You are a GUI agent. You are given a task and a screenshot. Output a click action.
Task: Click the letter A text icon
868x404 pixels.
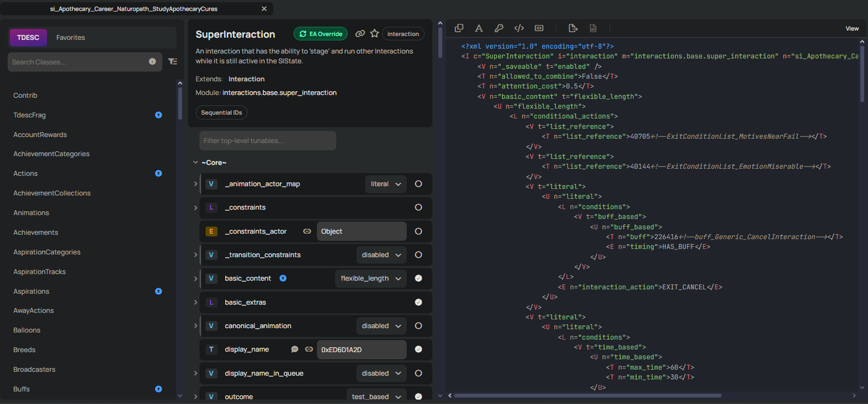(479, 28)
